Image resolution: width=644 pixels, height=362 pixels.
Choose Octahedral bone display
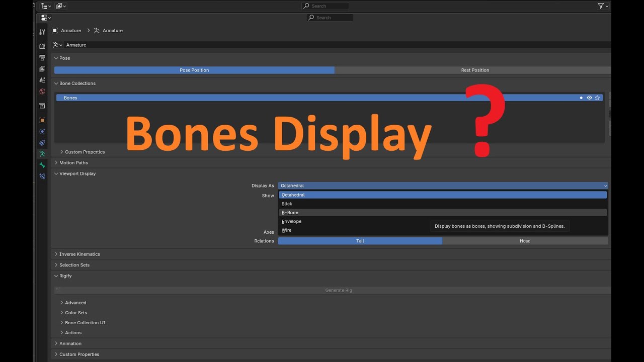click(443, 195)
